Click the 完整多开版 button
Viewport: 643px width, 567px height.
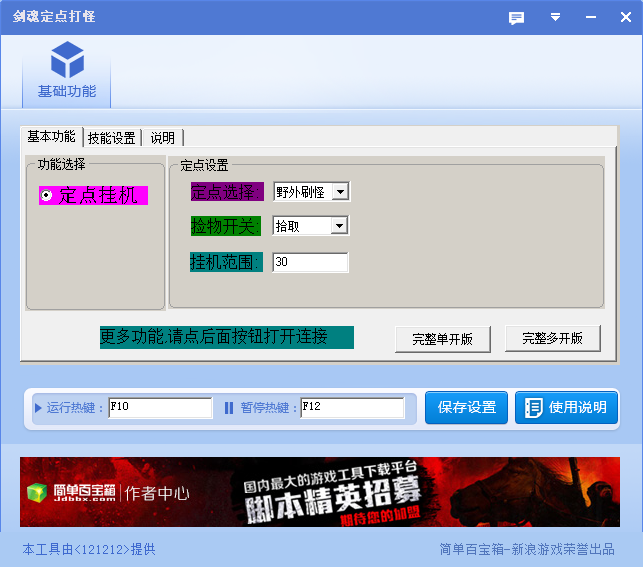tap(552, 338)
